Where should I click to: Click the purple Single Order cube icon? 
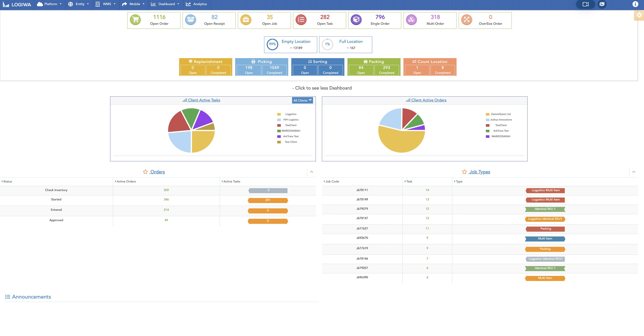point(356,20)
